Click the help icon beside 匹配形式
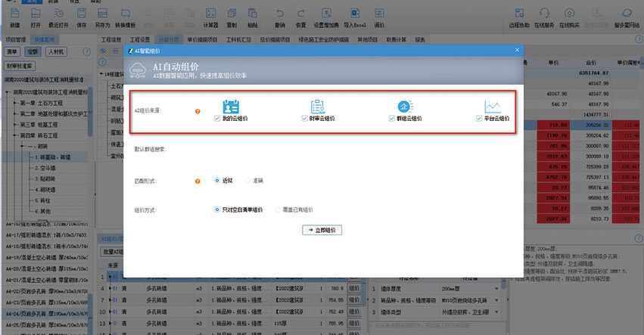This screenshot has height=335, width=644. pos(198,181)
